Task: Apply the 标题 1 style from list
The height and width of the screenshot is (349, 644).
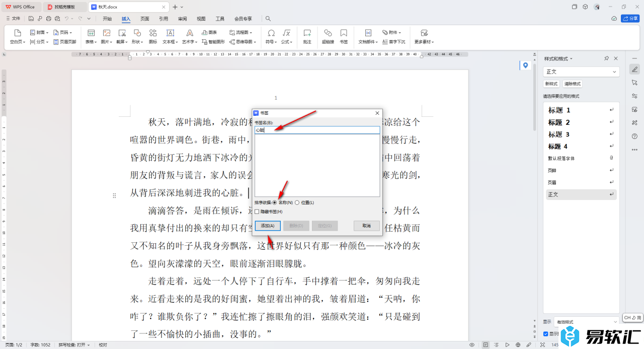Action: tap(581, 110)
